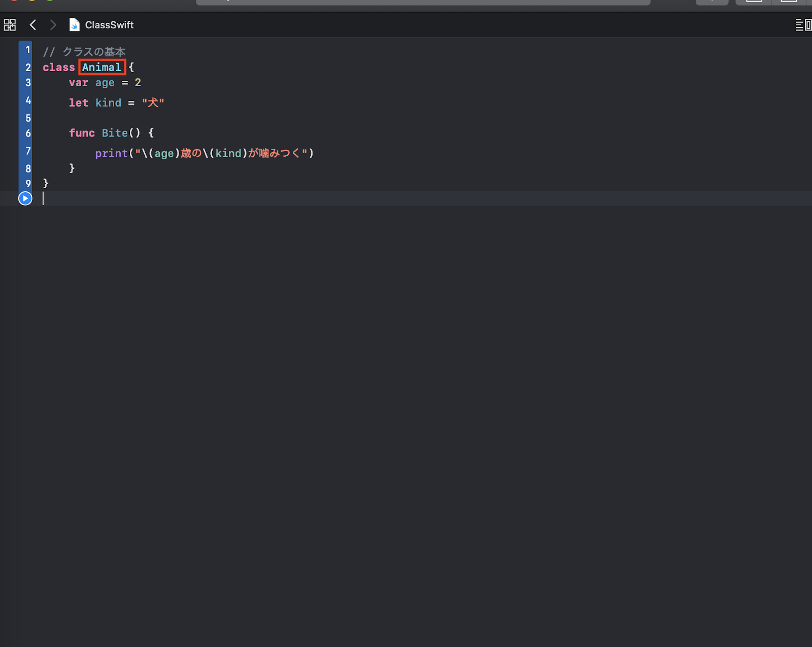The height and width of the screenshot is (647, 812).
Task: Click the "let" keyword
Action: click(79, 103)
